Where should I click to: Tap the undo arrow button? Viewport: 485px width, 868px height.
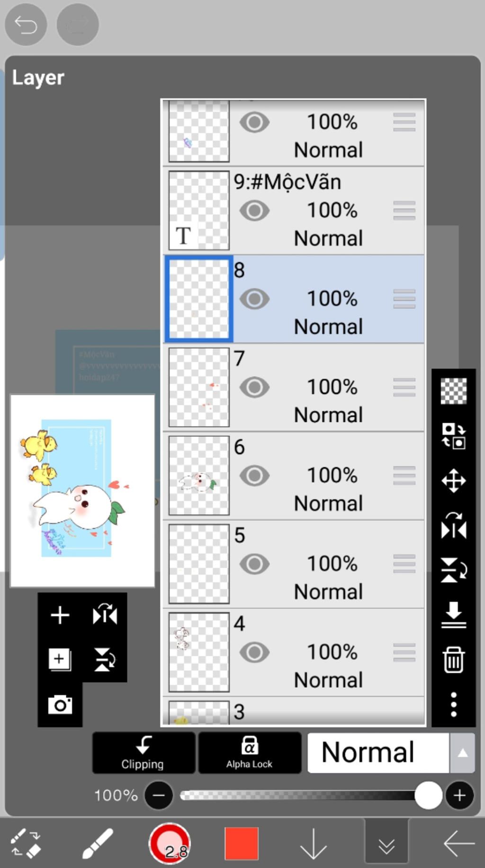tap(26, 25)
